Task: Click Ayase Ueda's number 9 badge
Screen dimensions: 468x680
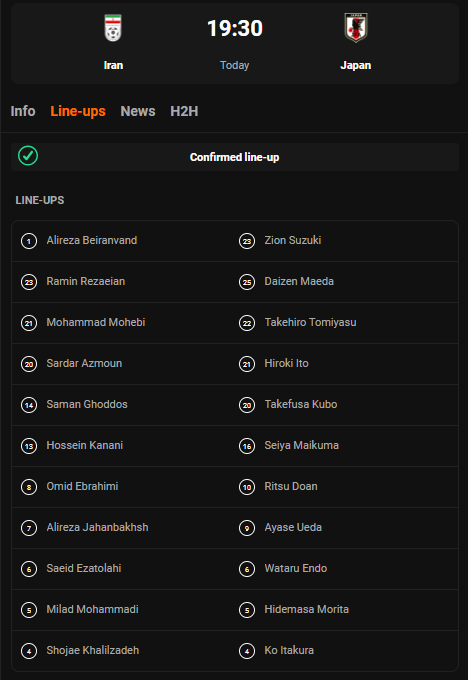Action: point(247,528)
